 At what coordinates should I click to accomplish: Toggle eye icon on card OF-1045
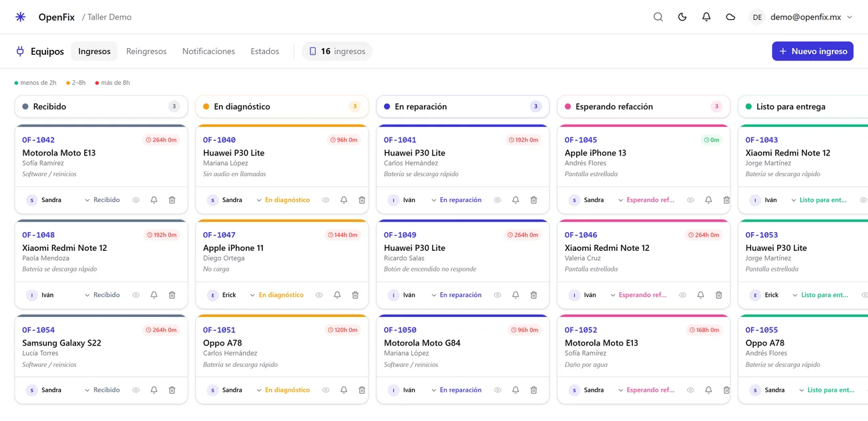690,200
